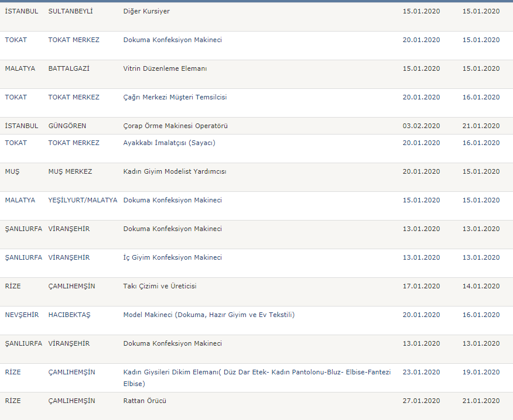
Task: Open the Diğer Kursiyer course link
Action: pos(146,12)
